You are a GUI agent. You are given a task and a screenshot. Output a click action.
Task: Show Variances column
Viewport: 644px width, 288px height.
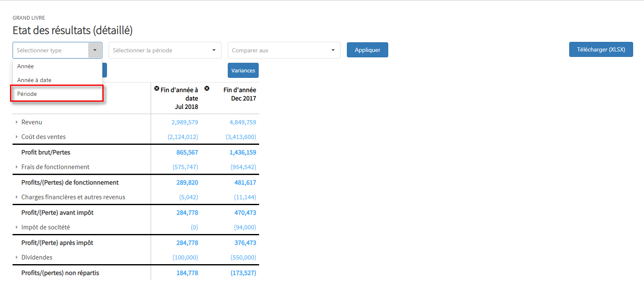pos(243,70)
